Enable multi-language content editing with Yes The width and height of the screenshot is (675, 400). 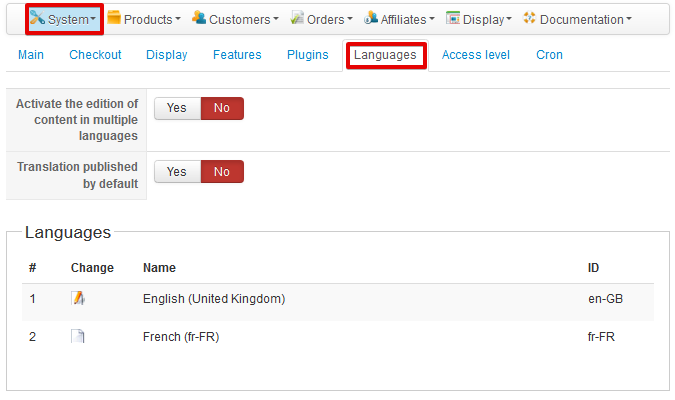(x=177, y=108)
